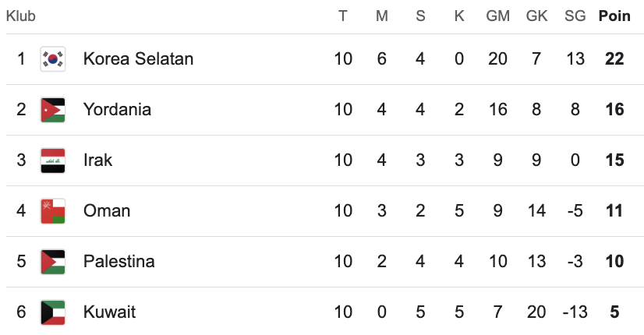Viewport: 644px width, 335px height.
Task: Click the Poin column header
Action: pos(614,16)
